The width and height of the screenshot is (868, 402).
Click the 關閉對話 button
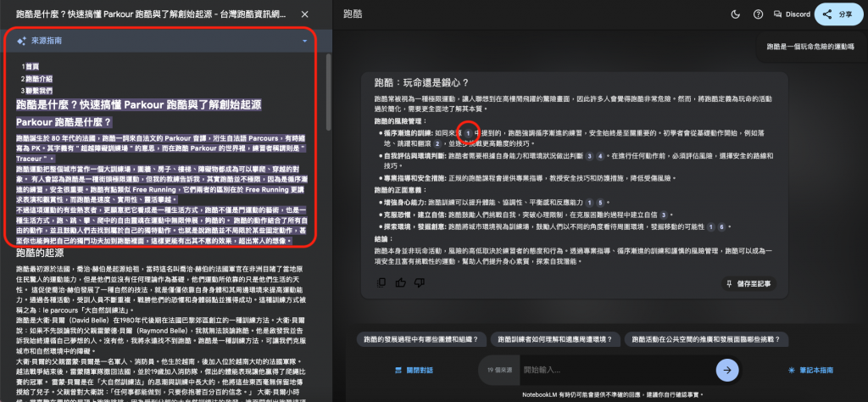click(414, 370)
